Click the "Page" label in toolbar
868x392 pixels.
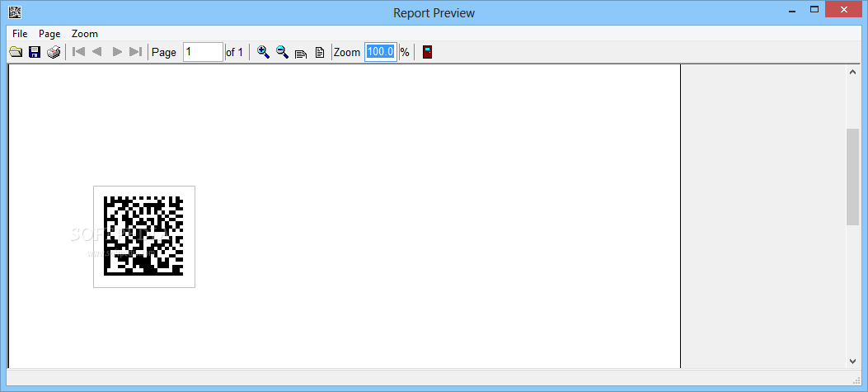click(x=164, y=52)
